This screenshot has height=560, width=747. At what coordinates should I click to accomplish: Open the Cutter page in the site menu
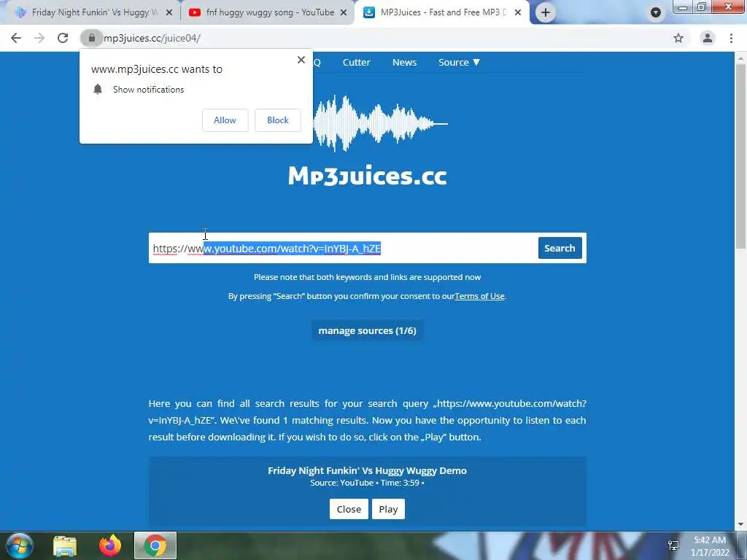tap(356, 63)
